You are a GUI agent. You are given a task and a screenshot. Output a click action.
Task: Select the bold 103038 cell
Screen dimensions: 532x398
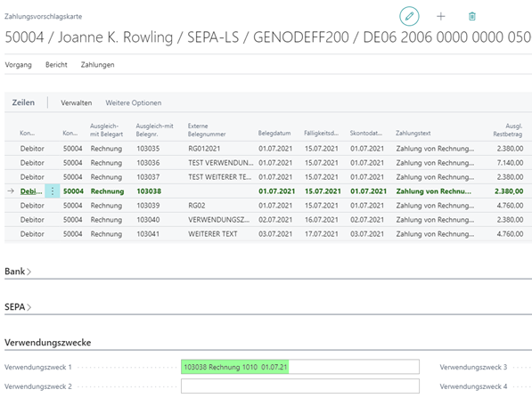[149, 191]
